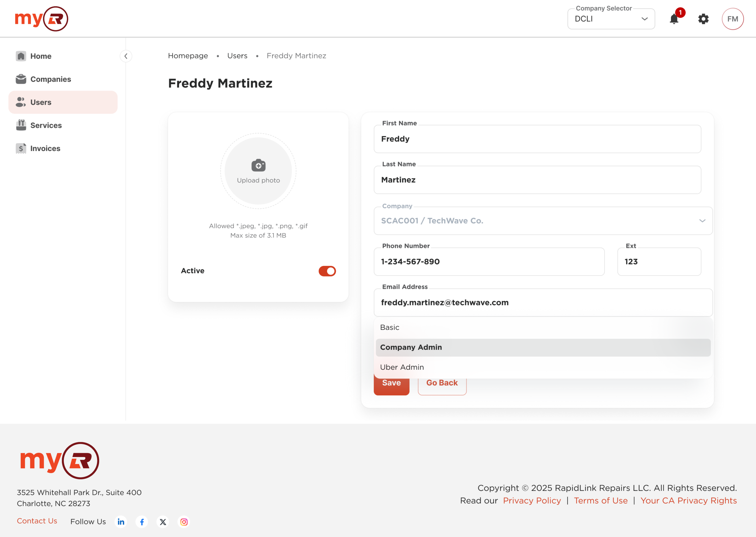Open the Company Selector dropdown
The height and width of the screenshot is (537, 756).
[611, 19]
